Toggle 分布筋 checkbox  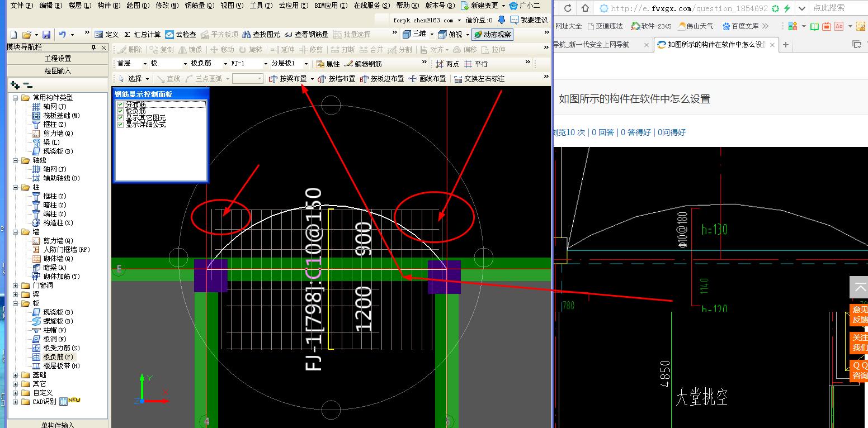click(x=120, y=104)
